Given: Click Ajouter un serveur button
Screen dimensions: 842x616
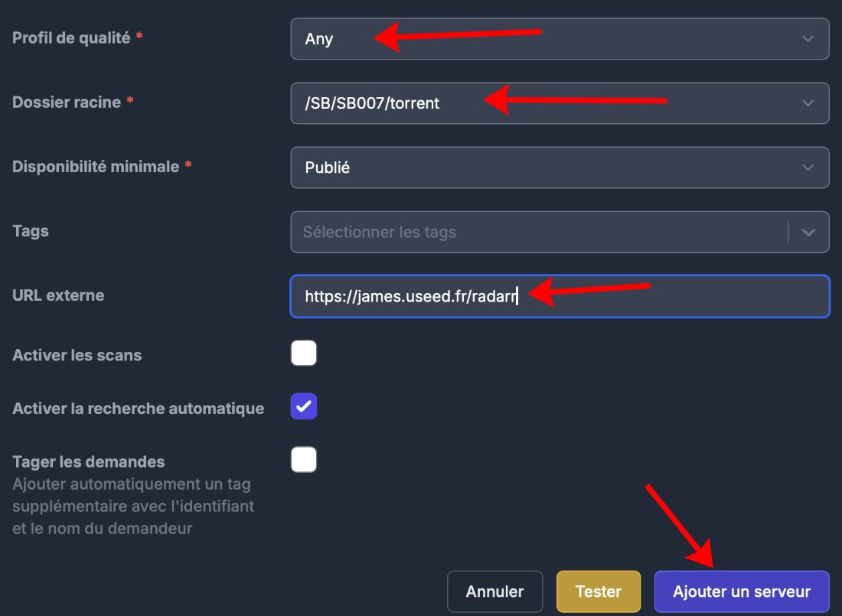Looking at the screenshot, I should (742, 592).
